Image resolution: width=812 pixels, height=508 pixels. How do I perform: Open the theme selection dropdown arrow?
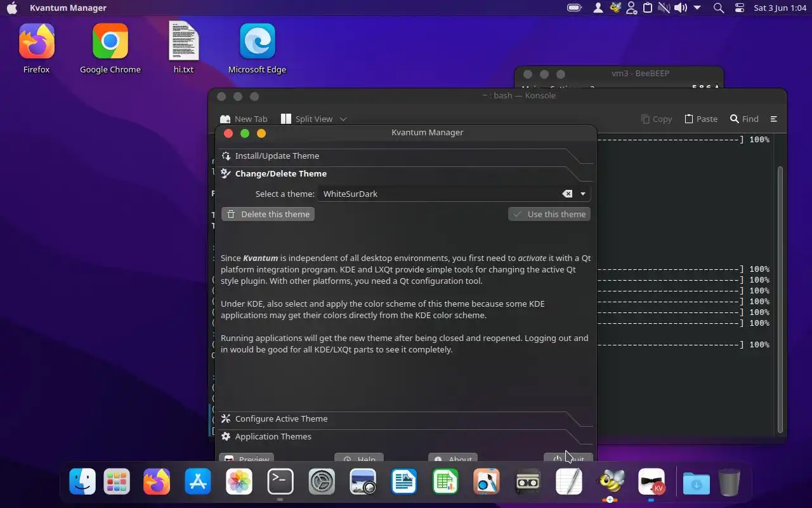click(x=583, y=194)
